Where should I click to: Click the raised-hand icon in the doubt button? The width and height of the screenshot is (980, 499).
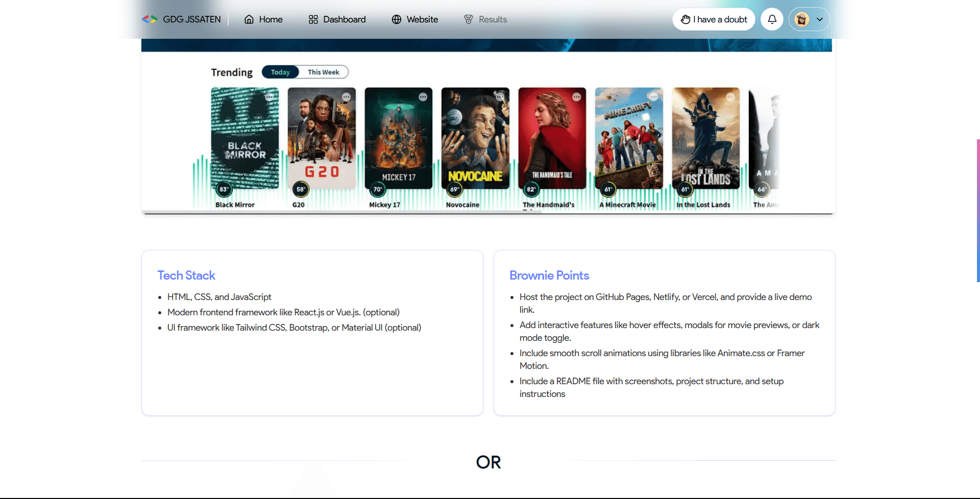click(x=687, y=19)
